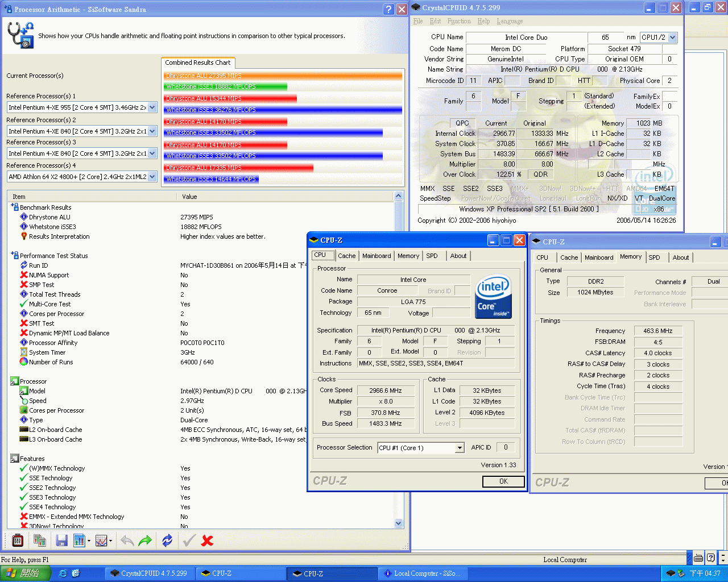The image size is (728, 582).
Task: Click the Value column header
Action: point(285,197)
